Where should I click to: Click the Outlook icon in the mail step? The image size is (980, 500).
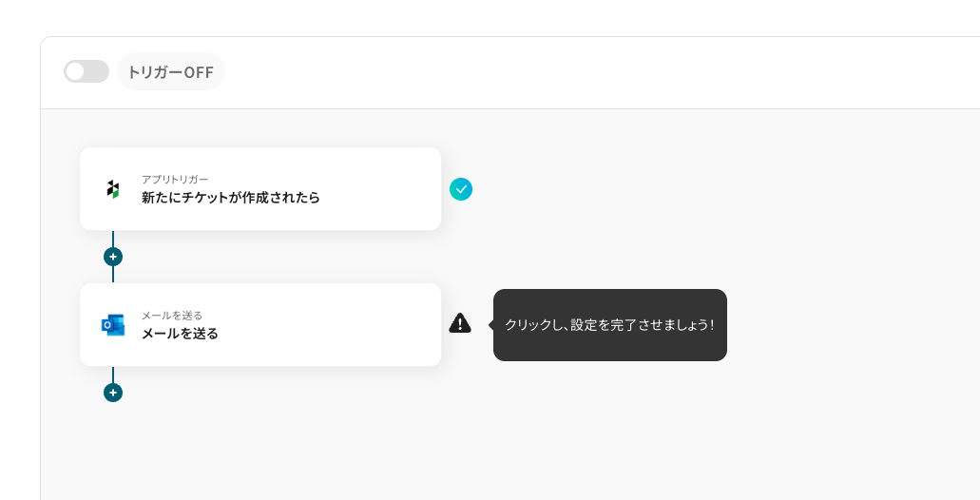(x=113, y=325)
